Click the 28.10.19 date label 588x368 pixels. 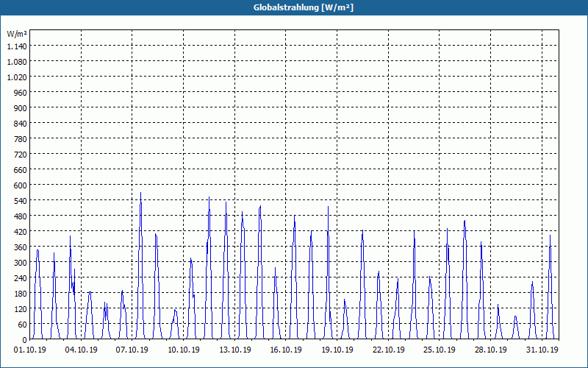click(x=490, y=350)
